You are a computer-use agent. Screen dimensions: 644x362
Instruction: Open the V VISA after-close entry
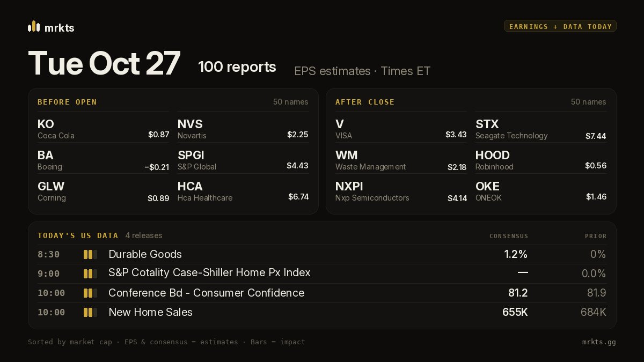click(x=401, y=129)
